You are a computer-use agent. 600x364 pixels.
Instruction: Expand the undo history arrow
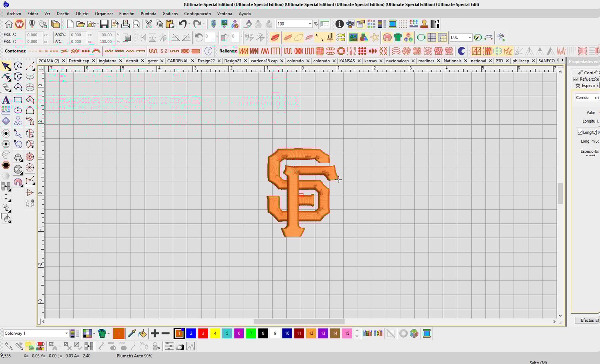[189, 24]
